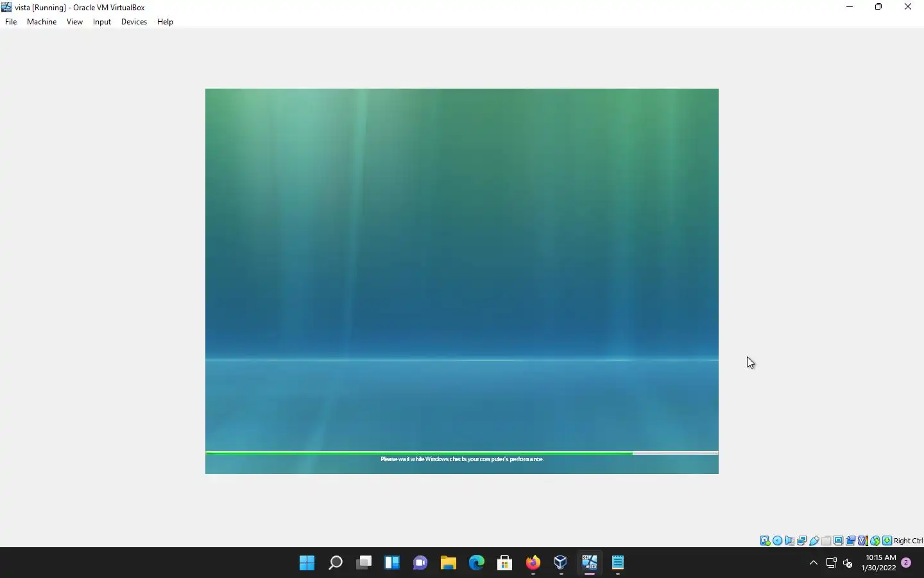The image size is (924, 578).
Task: Open File Explorer from taskbar
Action: point(449,563)
